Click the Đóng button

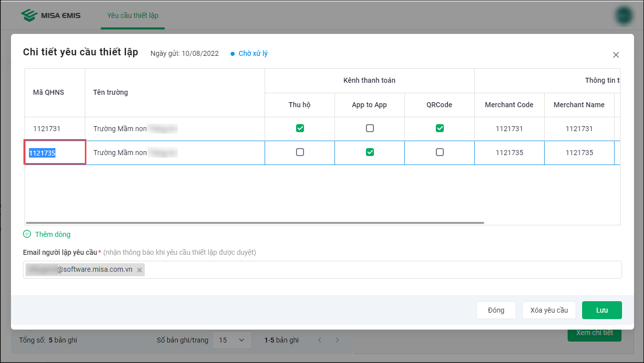[x=496, y=310]
